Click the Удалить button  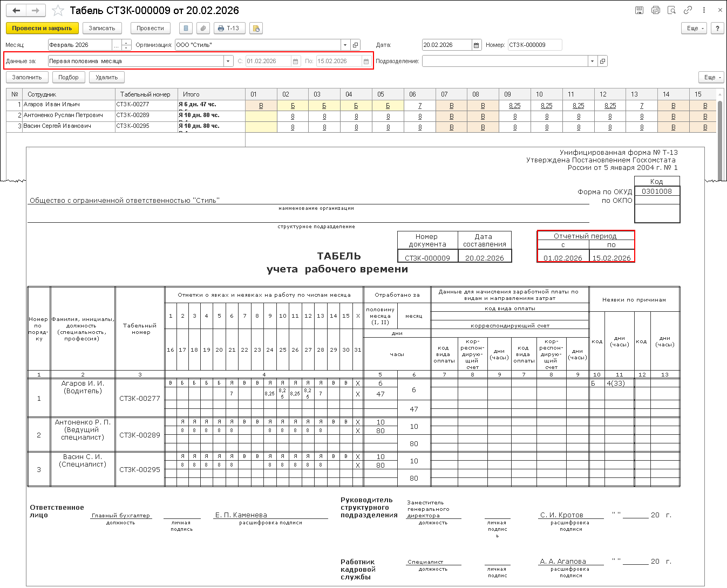click(107, 77)
